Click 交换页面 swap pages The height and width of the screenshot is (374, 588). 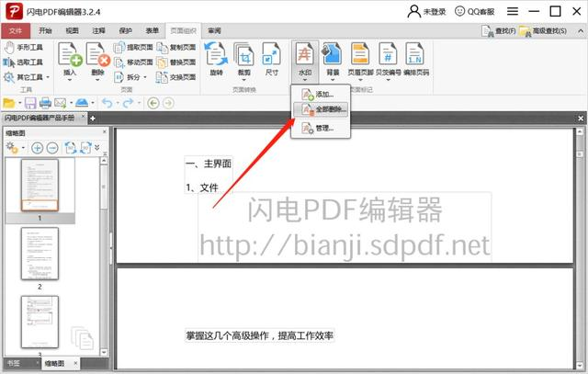click(176, 77)
